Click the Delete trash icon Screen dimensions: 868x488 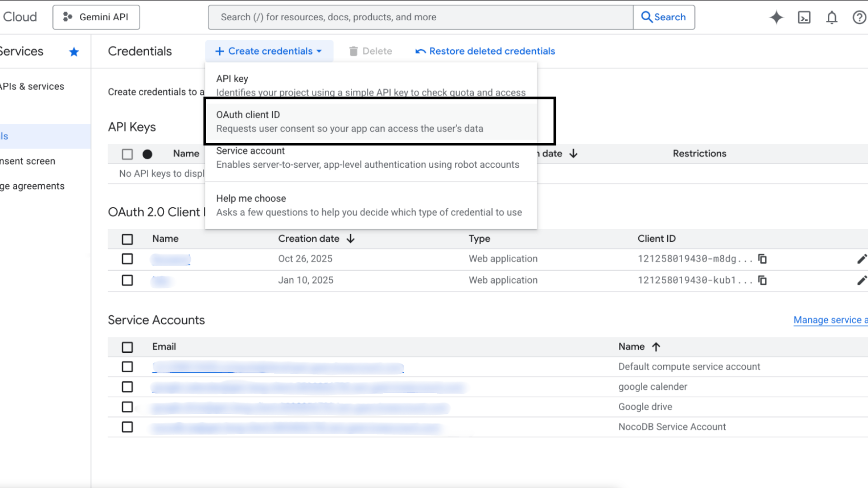(x=353, y=51)
